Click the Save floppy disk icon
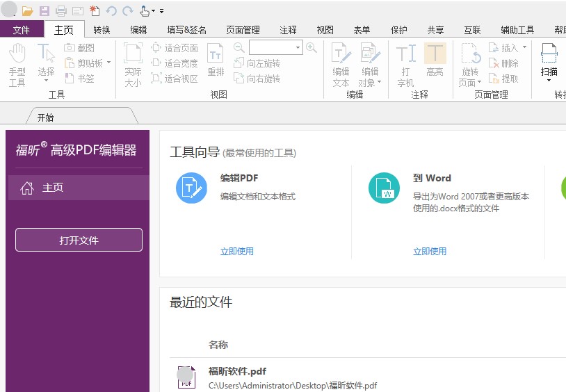The height and width of the screenshot is (392, 566). point(45,11)
